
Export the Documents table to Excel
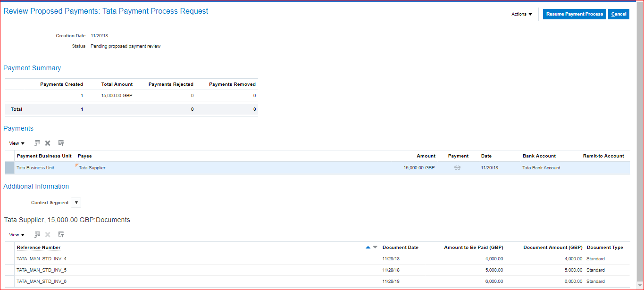click(x=37, y=234)
